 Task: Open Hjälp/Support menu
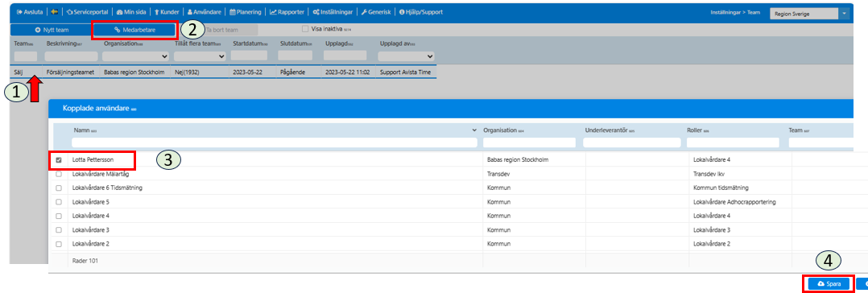(x=420, y=11)
